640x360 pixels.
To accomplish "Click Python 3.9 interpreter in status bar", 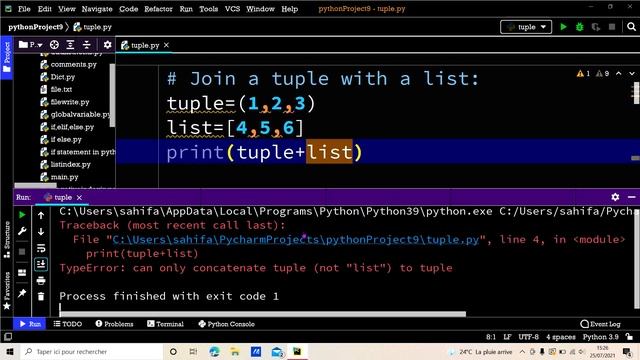I will 600,337.
